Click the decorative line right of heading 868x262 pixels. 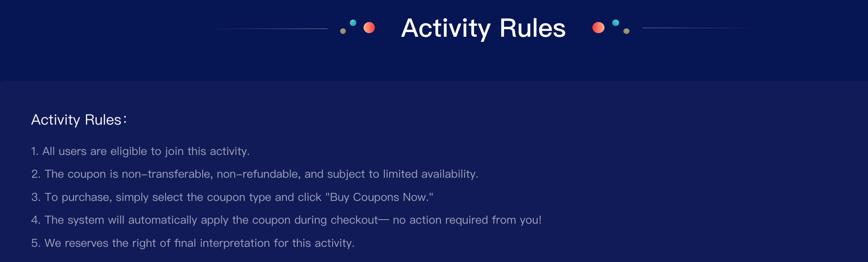pos(698,28)
